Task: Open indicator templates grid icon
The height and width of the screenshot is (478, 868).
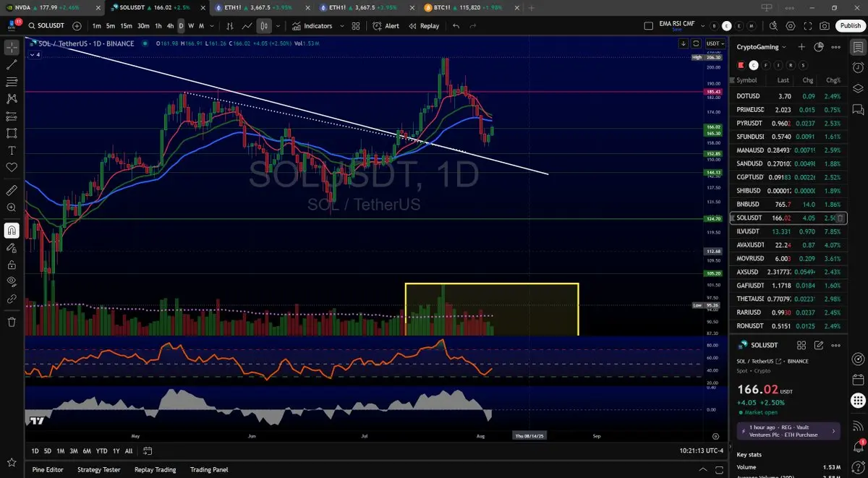Action: point(356,26)
